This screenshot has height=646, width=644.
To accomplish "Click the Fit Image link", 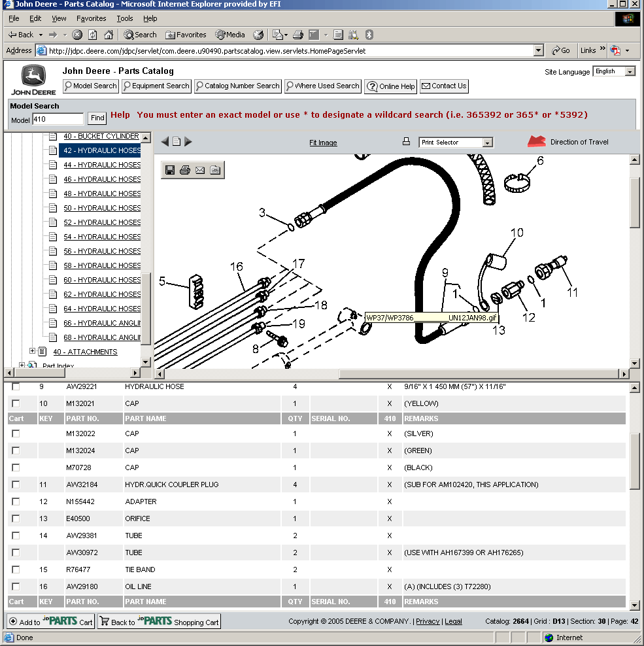I will tap(323, 143).
